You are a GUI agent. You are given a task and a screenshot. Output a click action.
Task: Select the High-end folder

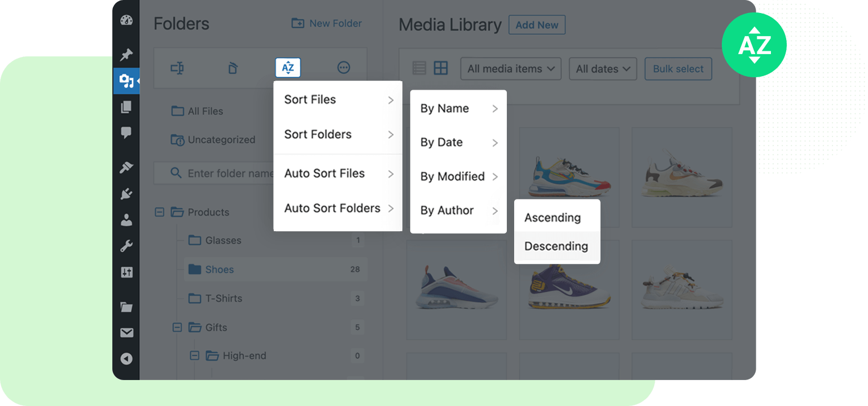click(x=236, y=356)
